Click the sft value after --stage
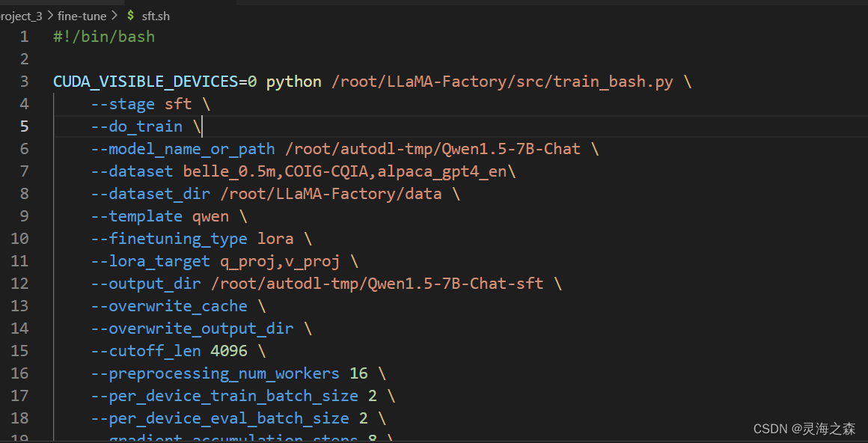 178,104
